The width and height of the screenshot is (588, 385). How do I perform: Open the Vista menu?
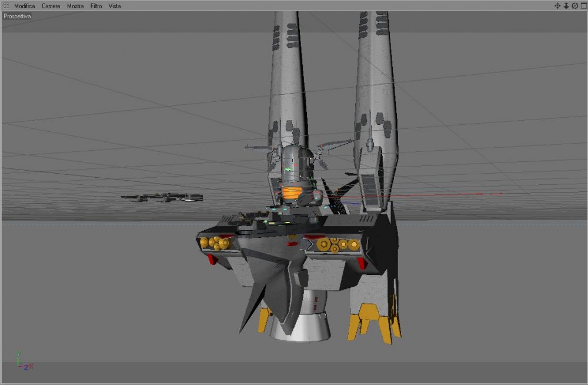coord(115,6)
